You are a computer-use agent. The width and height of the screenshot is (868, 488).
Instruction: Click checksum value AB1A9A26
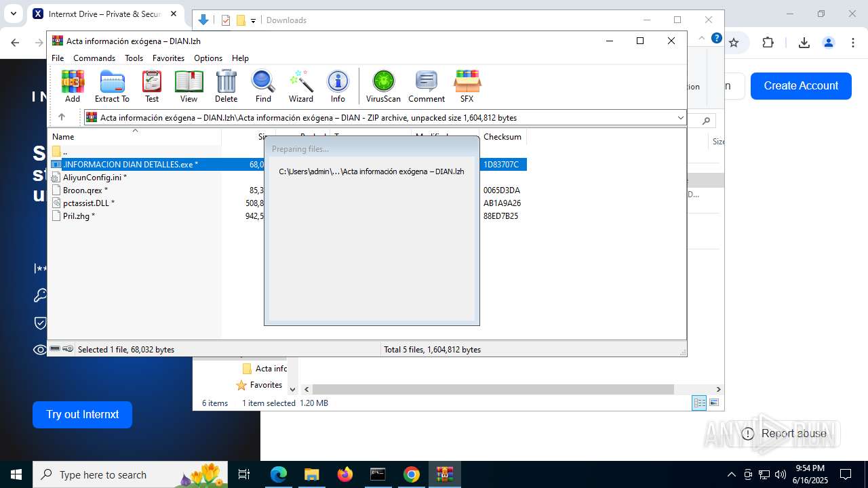coord(502,203)
